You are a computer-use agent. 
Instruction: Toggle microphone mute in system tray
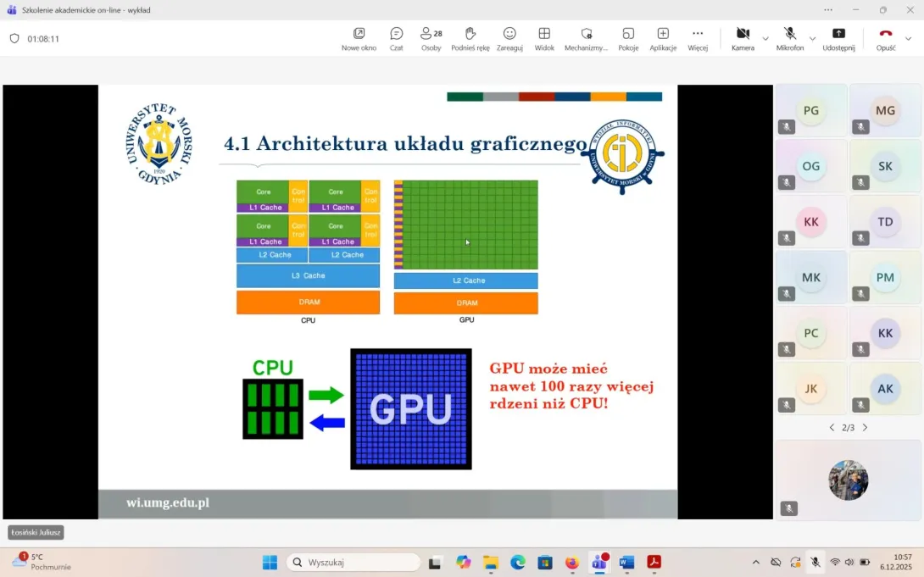click(815, 562)
